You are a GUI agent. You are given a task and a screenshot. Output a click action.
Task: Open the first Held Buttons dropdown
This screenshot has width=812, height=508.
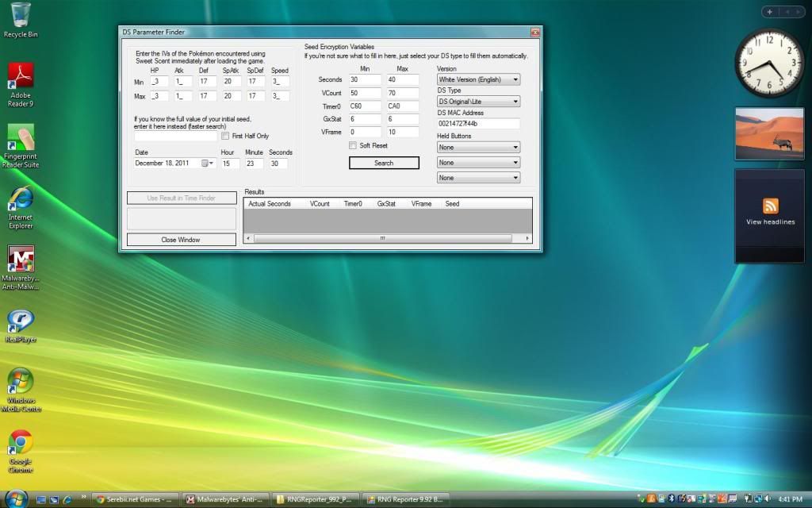coord(478,147)
